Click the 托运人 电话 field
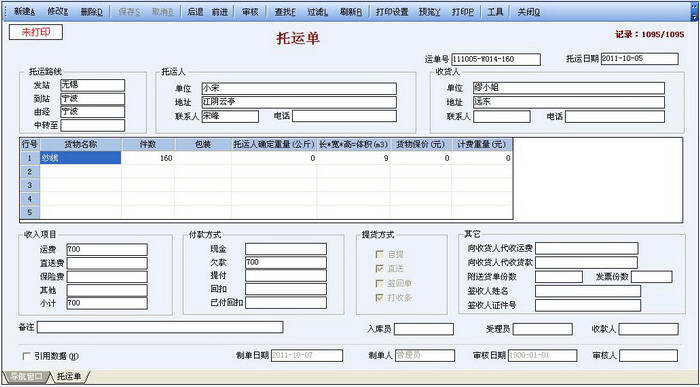700x387 pixels. 344,116
